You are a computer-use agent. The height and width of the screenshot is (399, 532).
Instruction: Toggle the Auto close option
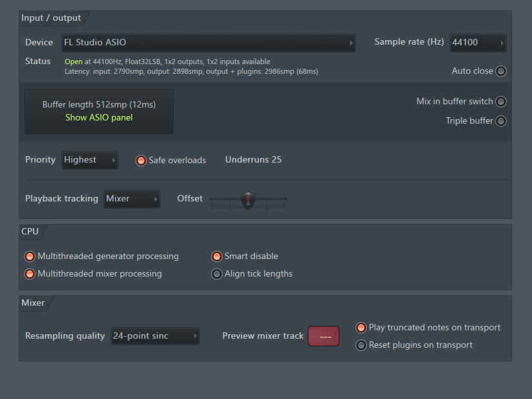(x=501, y=71)
